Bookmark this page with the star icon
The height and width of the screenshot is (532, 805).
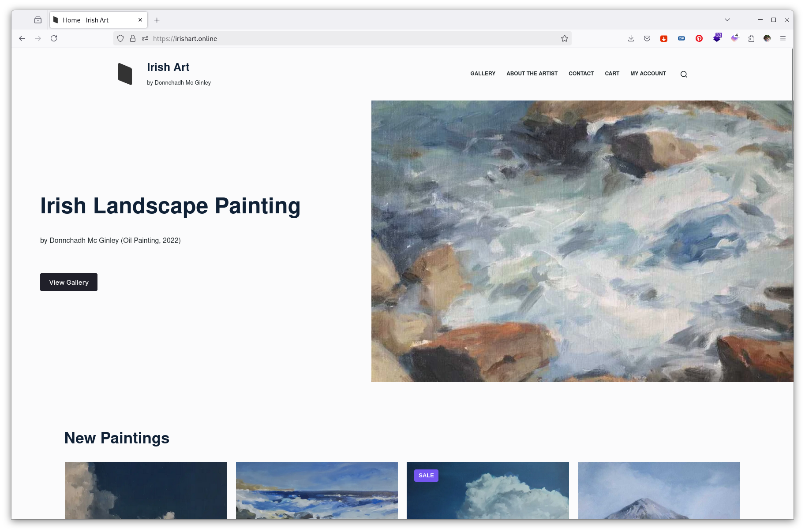pos(564,38)
